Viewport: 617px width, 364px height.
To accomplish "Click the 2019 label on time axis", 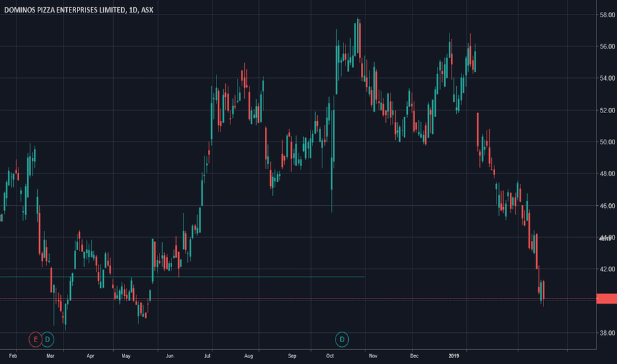I will coord(453,356).
